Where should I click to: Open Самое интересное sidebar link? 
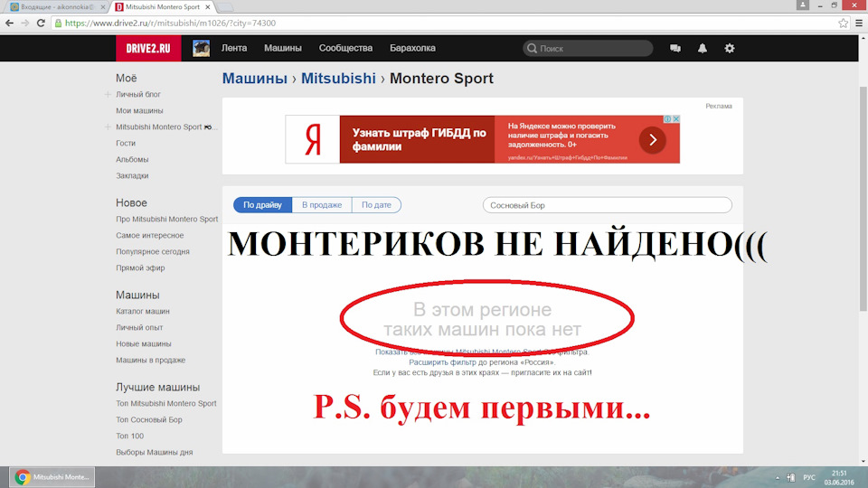click(150, 236)
